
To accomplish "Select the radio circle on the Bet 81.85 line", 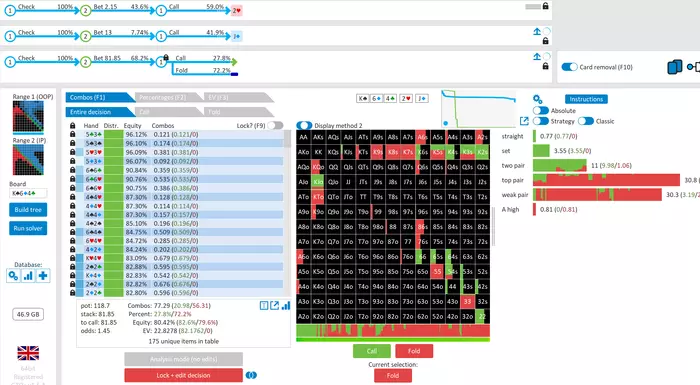I will coord(547,57).
